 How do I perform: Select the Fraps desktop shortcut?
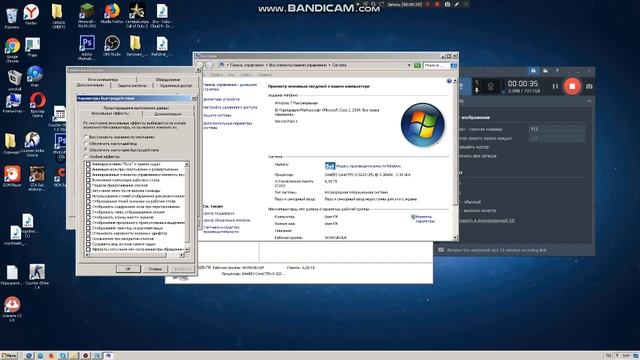pos(32,47)
